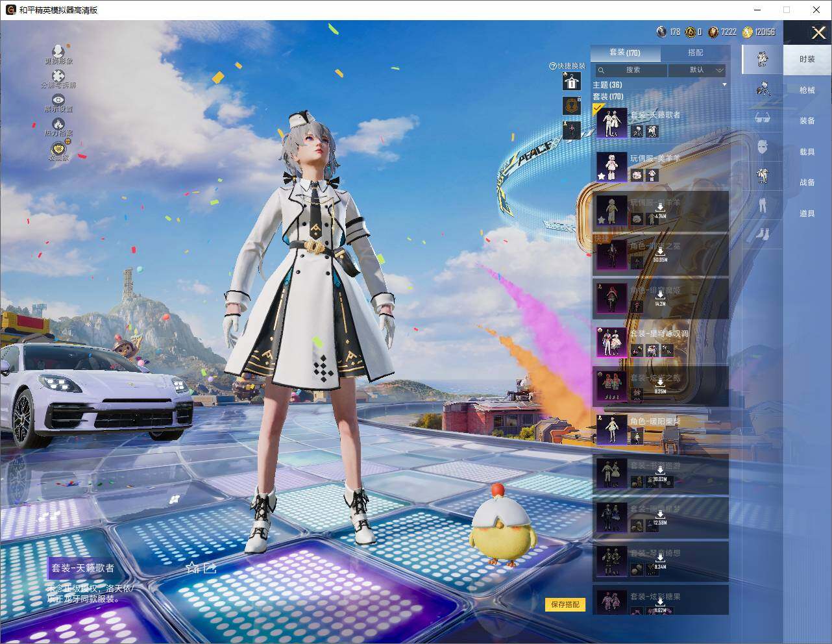
Task: Open the 载具 vehicles menu
Action: pos(807,152)
